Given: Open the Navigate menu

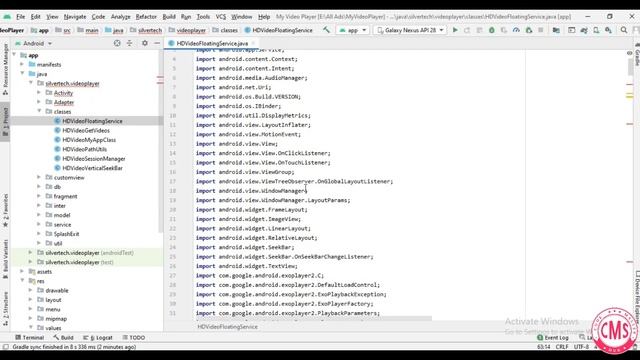Looking at the screenshot, I should click(75, 17).
